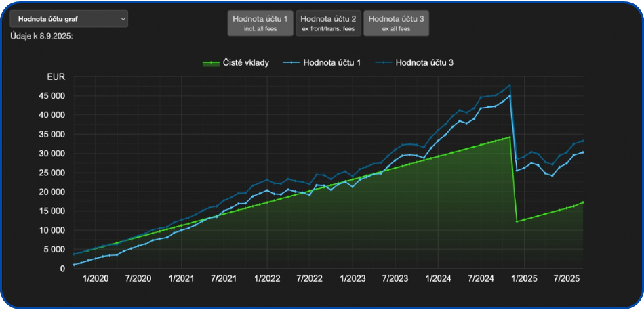The width and height of the screenshot is (644, 310).
Task: Open the "Hodnota účtu graf" dropdown
Action: [68, 19]
